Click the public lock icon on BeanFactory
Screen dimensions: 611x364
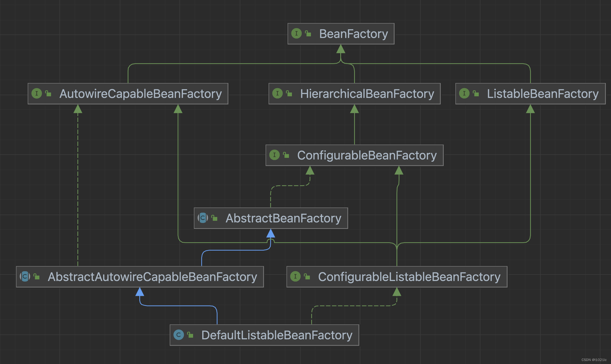click(308, 34)
